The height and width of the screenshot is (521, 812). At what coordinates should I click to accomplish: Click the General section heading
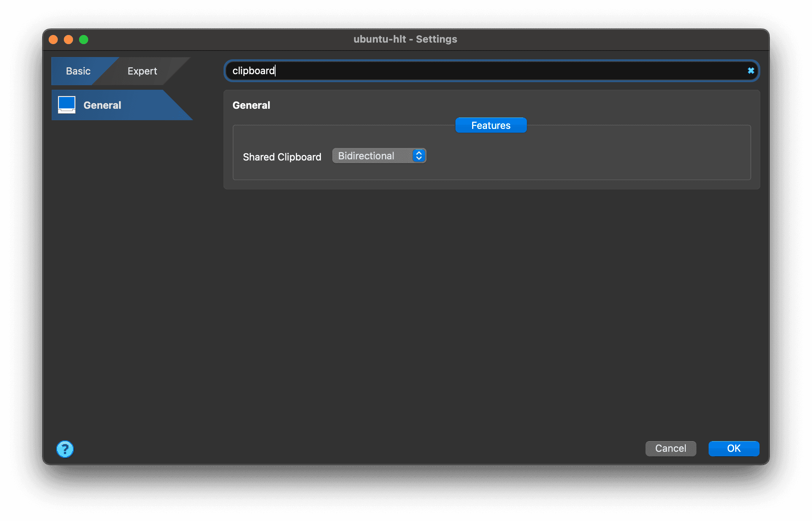pyautogui.click(x=251, y=105)
